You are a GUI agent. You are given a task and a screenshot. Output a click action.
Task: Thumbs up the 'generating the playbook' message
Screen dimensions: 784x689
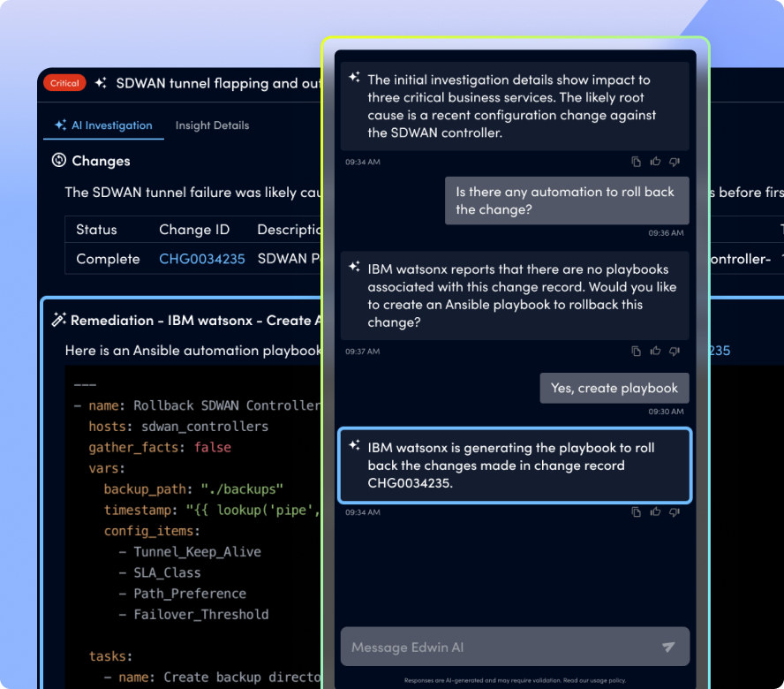point(655,511)
